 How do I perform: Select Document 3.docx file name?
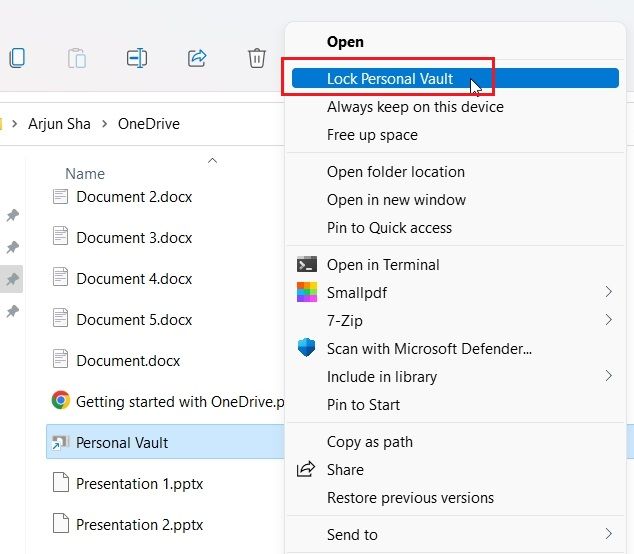pyautogui.click(x=134, y=238)
